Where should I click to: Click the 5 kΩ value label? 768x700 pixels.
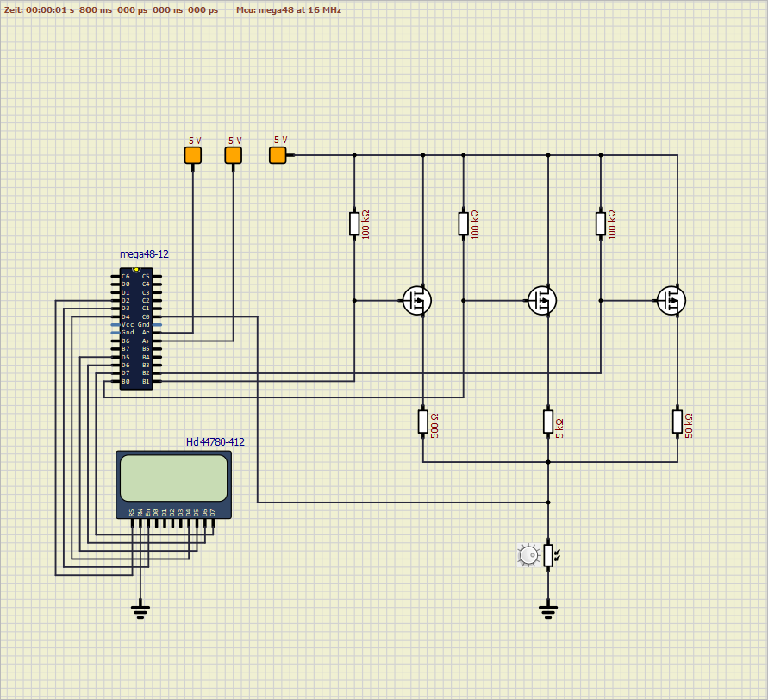coord(559,428)
